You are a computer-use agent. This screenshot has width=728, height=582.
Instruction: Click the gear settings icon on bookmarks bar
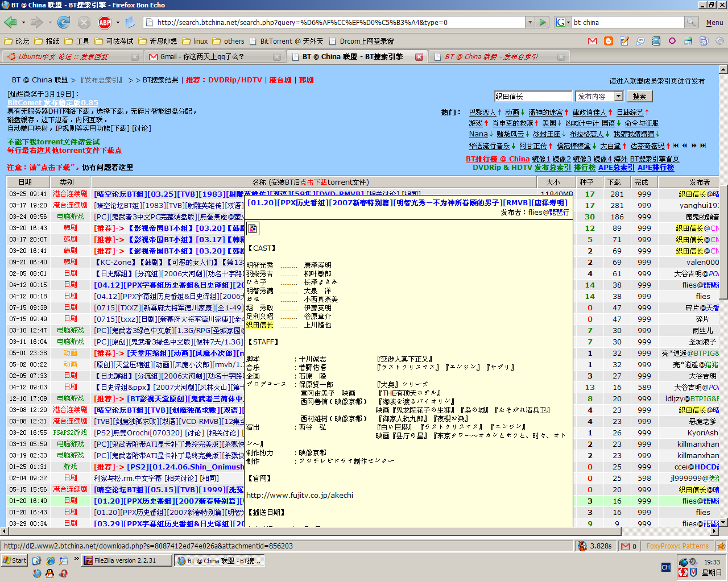point(720,41)
